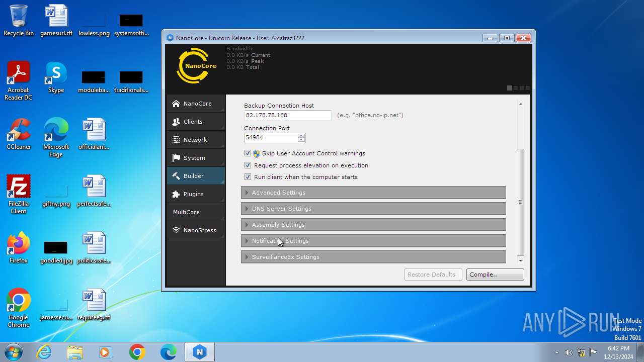Open the System section
The height and width of the screenshot is (362, 644).
(x=196, y=158)
